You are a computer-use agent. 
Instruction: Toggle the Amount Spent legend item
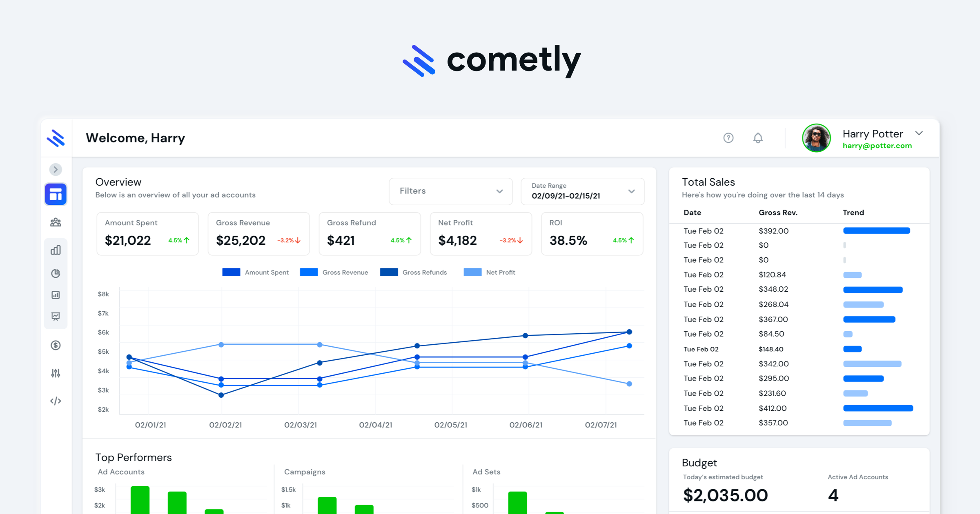[x=255, y=272]
